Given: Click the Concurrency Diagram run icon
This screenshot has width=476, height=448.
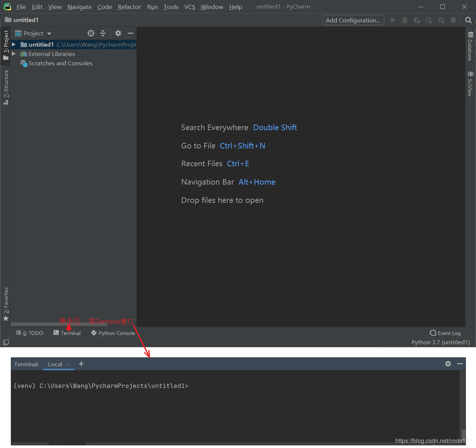Looking at the screenshot, I should [441, 20].
